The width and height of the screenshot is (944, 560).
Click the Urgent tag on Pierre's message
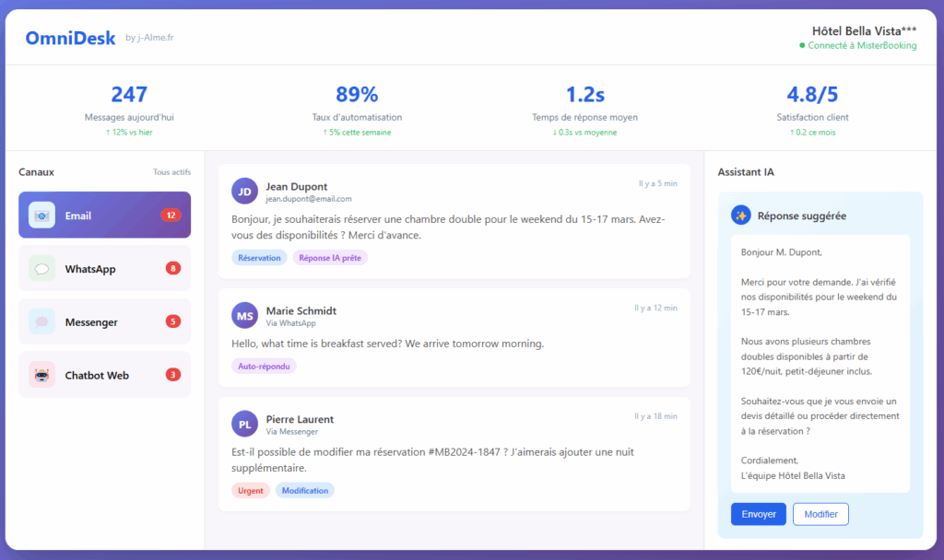click(x=251, y=491)
